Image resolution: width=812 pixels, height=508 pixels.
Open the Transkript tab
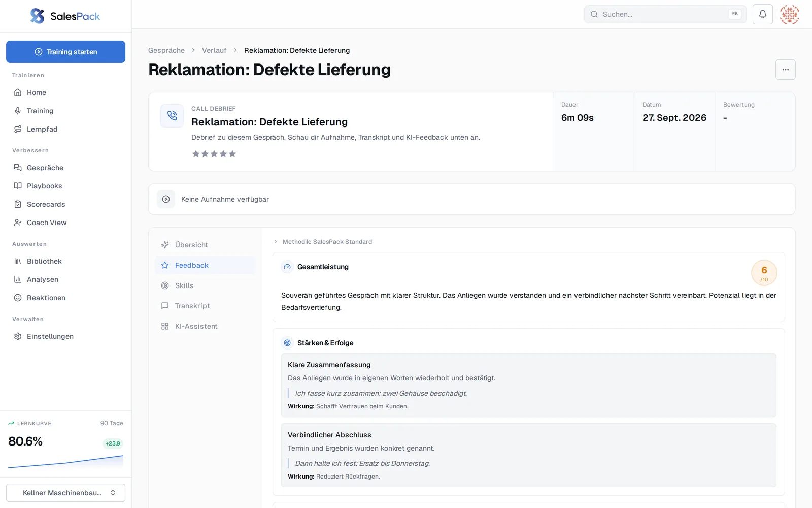pyautogui.click(x=205, y=306)
